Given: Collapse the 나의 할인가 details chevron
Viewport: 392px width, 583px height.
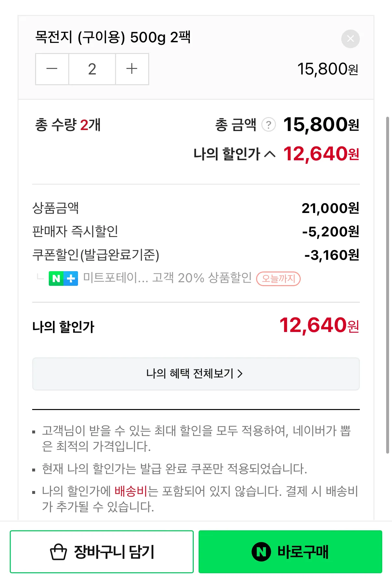Looking at the screenshot, I should (270, 154).
